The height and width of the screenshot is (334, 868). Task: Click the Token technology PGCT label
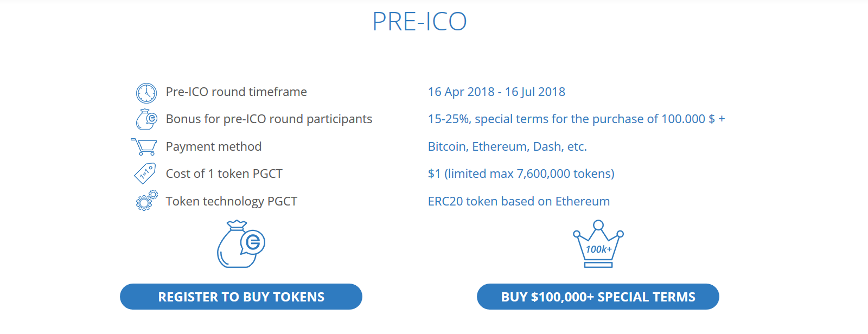[x=232, y=201]
